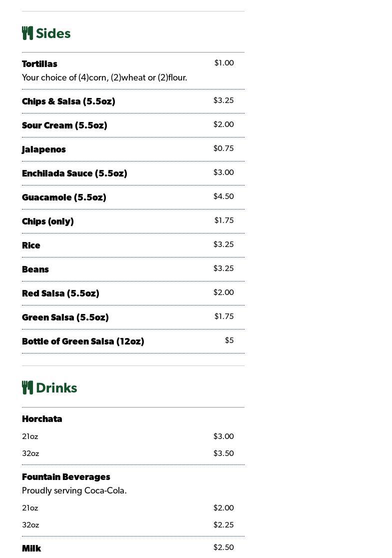Image resolution: width=392 pixels, height=558 pixels.
Task: Select the Beans side
Action: click(x=35, y=269)
